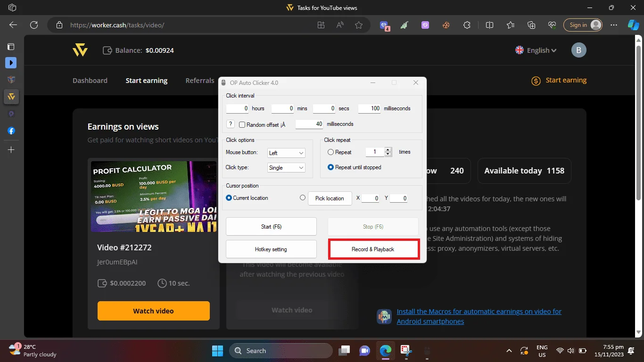Select worker.cash tab in vertical sidebar
The image size is (644, 362).
[11, 97]
